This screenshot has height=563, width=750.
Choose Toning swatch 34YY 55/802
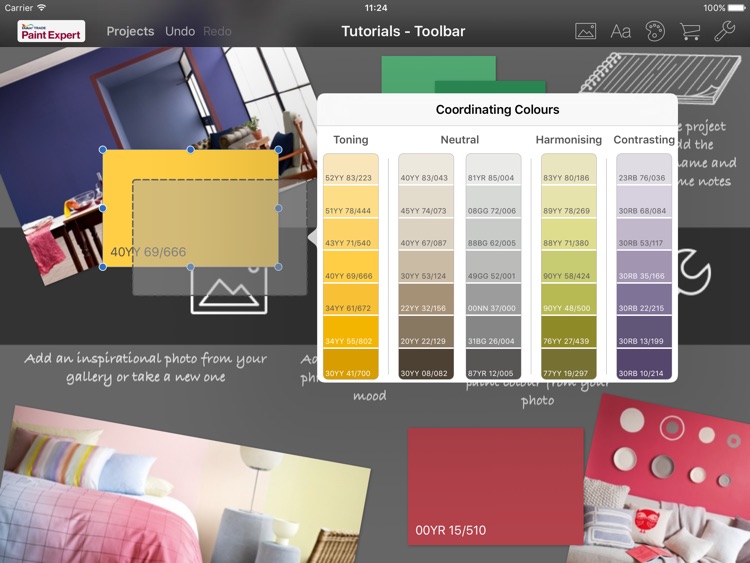pyautogui.click(x=351, y=332)
